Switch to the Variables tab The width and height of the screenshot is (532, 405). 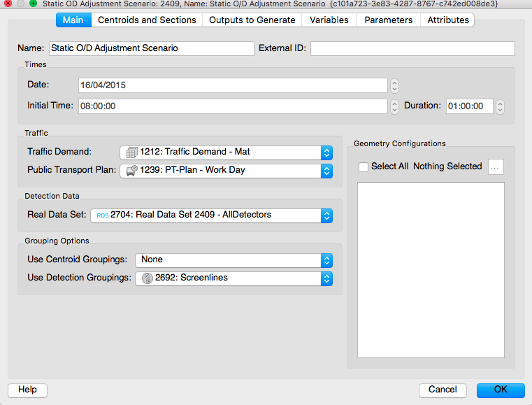coord(329,20)
